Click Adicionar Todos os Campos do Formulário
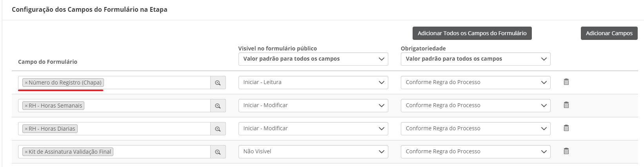The width and height of the screenshot is (644, 167). [x=472, y=33]
